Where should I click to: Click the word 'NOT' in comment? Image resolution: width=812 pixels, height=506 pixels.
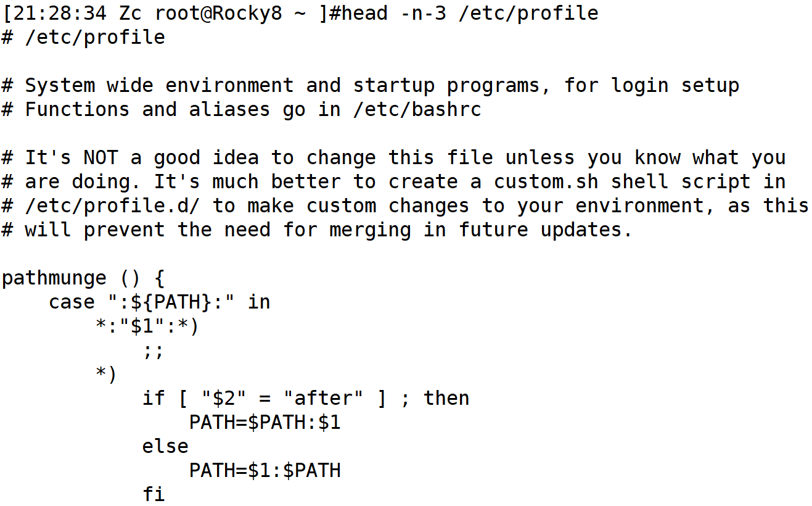click(x=100, y=157)
